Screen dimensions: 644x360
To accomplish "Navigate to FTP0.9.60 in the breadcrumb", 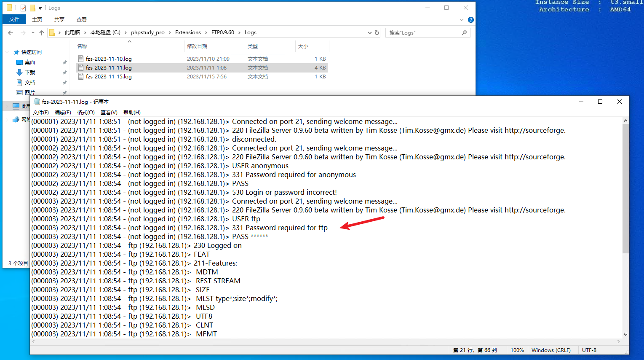I will [x=223, y=32].
